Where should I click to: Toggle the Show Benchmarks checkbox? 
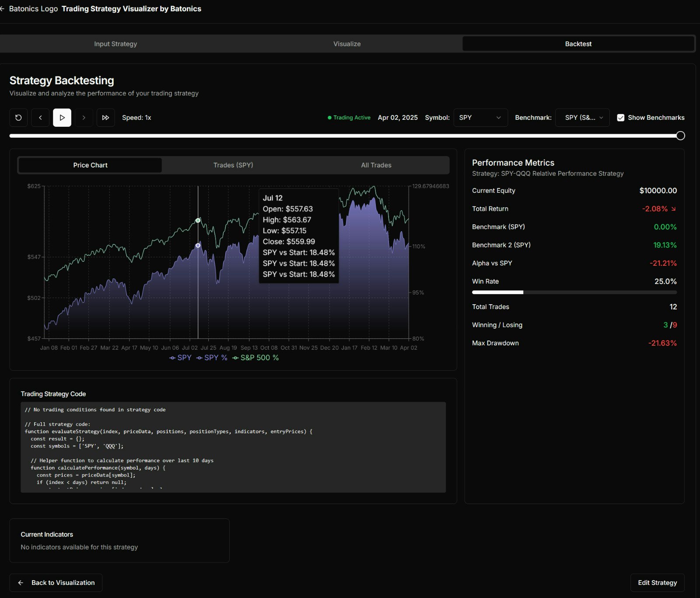point(620,118)
